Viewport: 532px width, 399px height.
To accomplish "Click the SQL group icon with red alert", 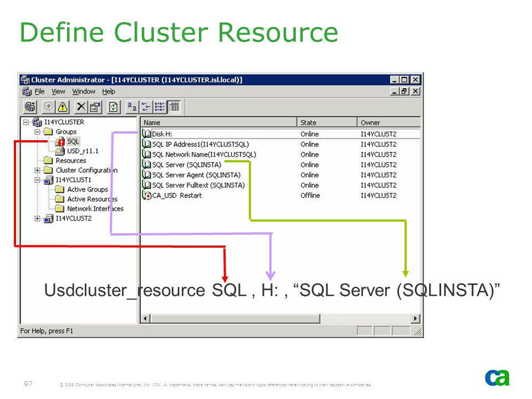I will (x=60, y=141).
